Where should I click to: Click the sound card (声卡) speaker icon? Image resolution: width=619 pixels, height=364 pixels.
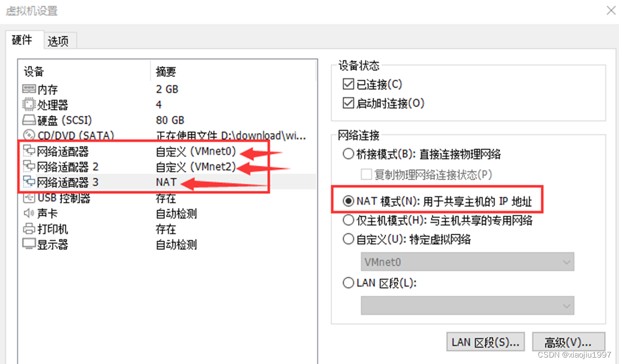[x=29, y=213]
